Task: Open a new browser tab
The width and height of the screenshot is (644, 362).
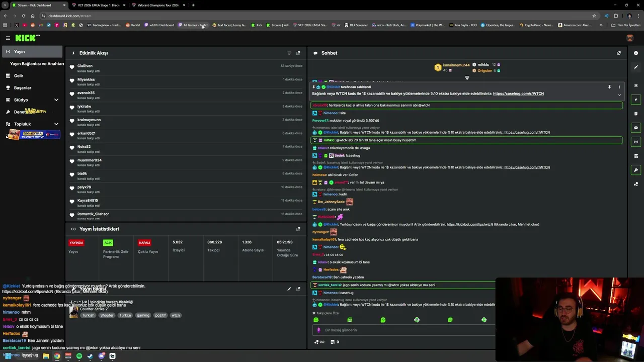Action: click(x=193, y=5)
